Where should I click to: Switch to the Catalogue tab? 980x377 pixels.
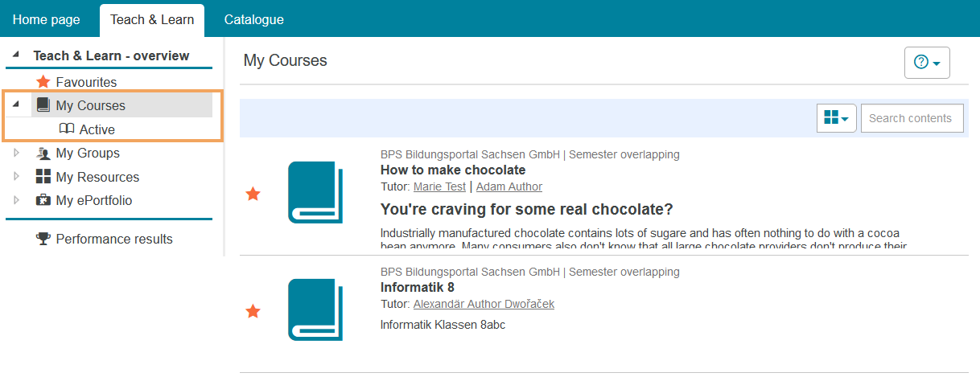253,19
